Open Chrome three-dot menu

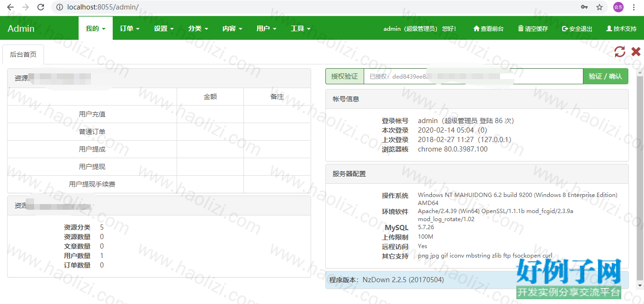click(x=634, y=7)
